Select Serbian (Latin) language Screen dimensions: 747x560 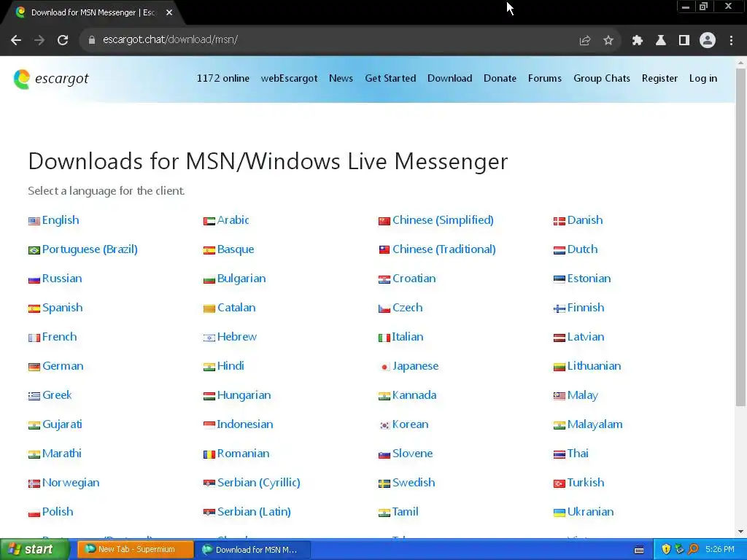pos(254,512)
